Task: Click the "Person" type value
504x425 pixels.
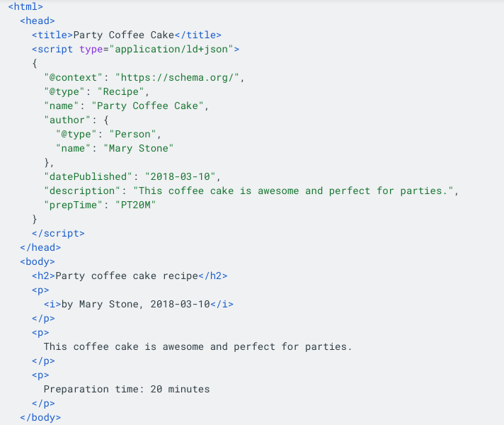Action: point(133,134)
